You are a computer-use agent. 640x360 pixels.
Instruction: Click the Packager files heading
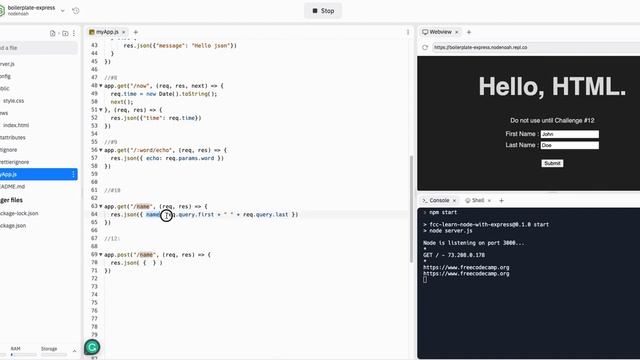(x=11, y=200)
